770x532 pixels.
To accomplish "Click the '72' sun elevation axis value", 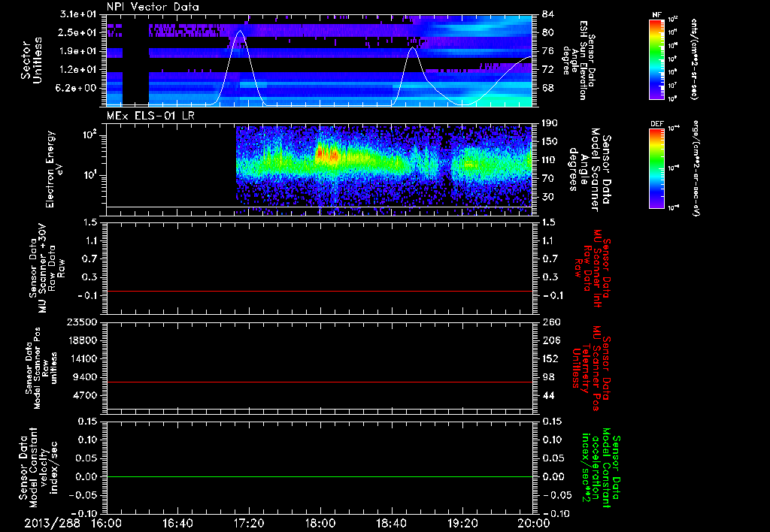I will coord(548,70).
